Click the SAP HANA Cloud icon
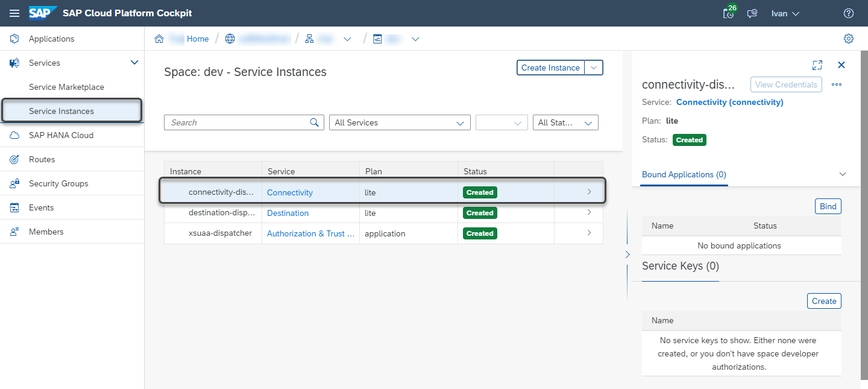This screenshot has height=389, width=868. (x=14, y=135)
